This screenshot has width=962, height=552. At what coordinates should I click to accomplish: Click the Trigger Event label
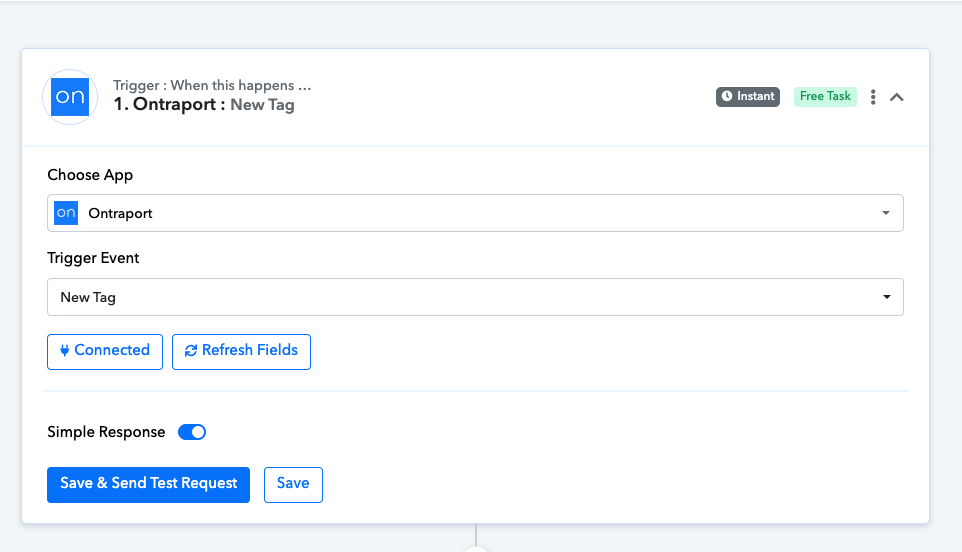[93, 258]
